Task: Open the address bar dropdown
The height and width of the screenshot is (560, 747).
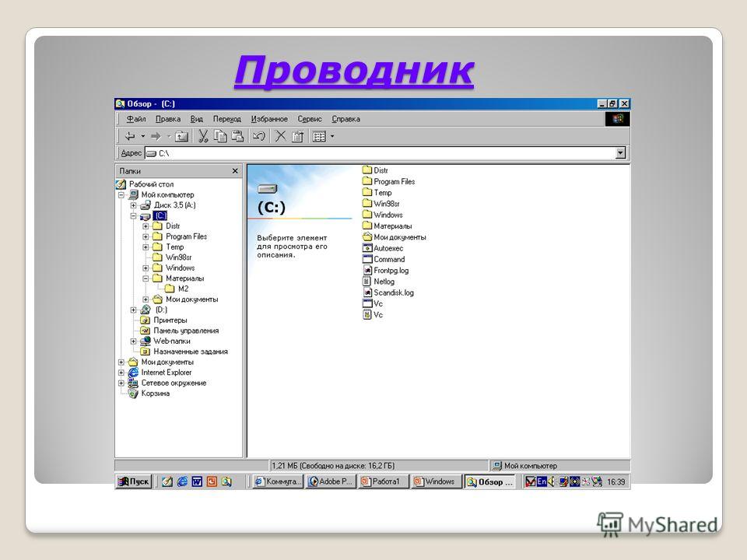Action: [620, 153]
